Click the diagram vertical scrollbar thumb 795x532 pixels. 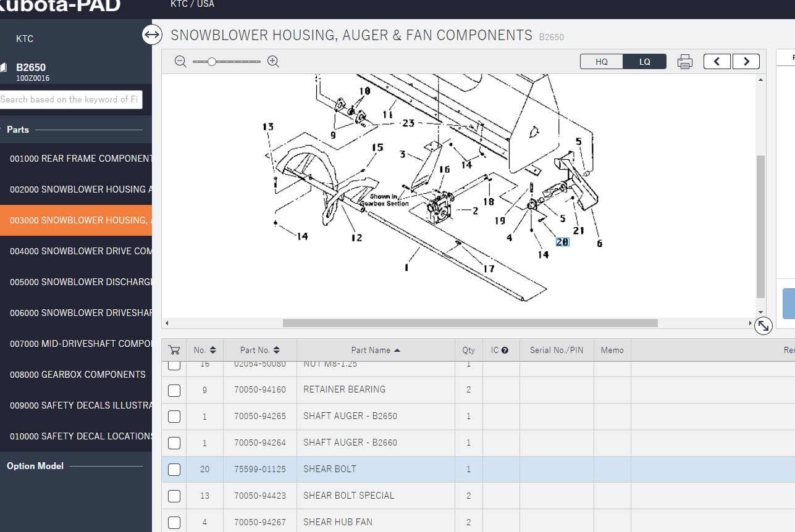760,227
